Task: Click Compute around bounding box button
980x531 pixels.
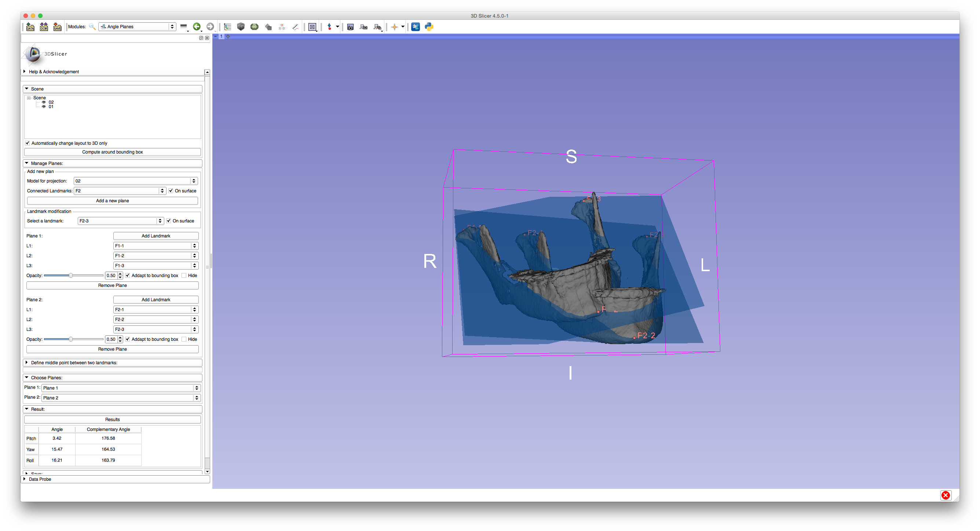Action: point(112,152)
